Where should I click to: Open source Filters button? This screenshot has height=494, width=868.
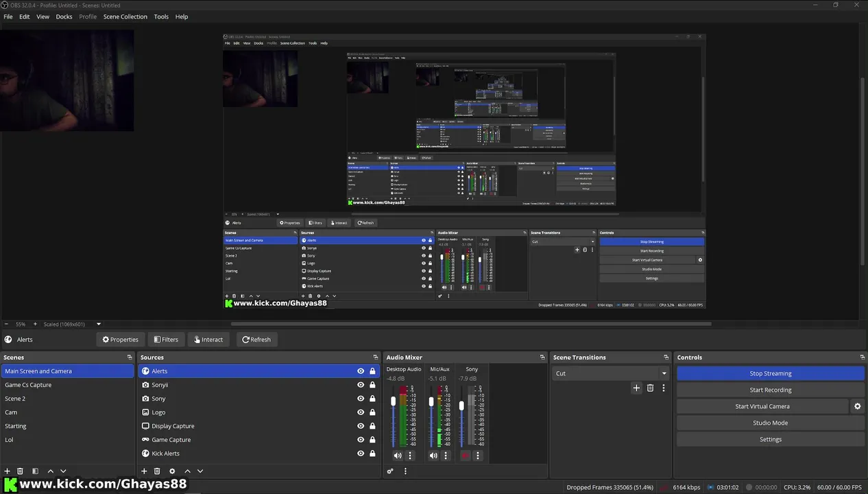(x=166, y=340)
